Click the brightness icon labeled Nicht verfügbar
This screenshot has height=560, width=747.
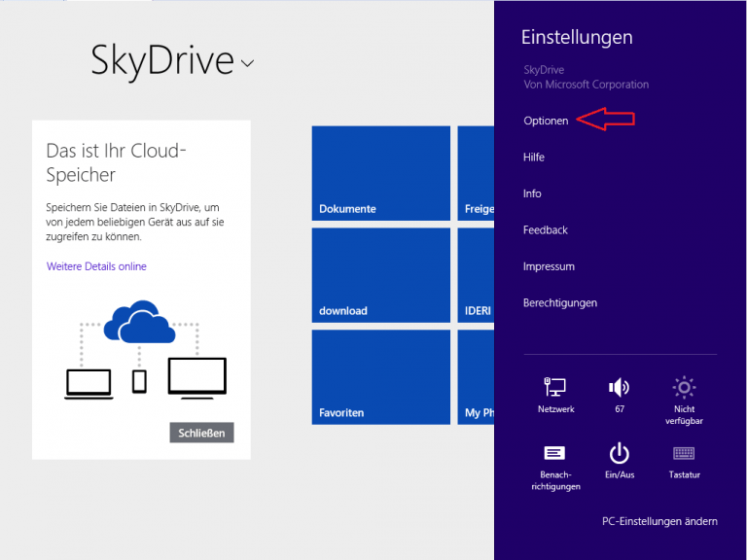pyautogui.click(x=684, y=400)
